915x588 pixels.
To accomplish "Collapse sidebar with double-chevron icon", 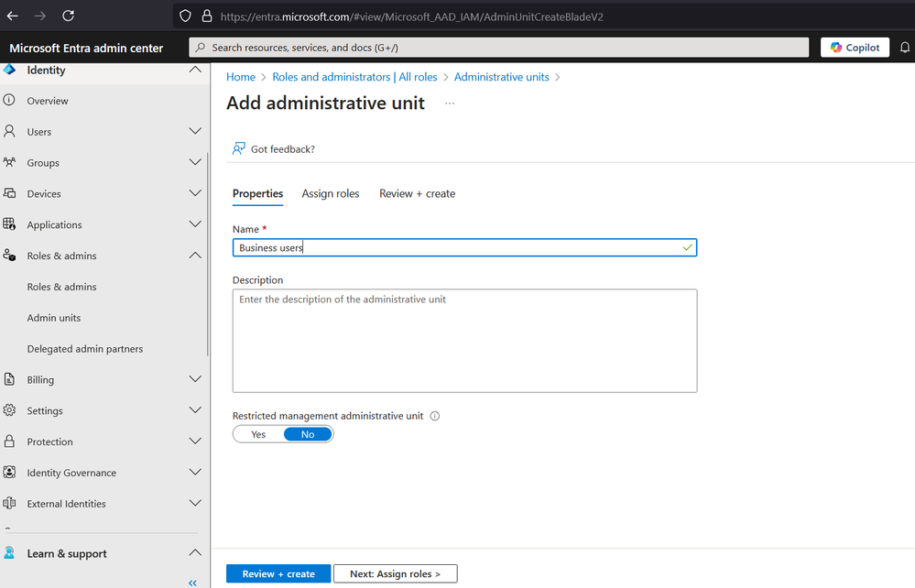I will pos(192,583).
